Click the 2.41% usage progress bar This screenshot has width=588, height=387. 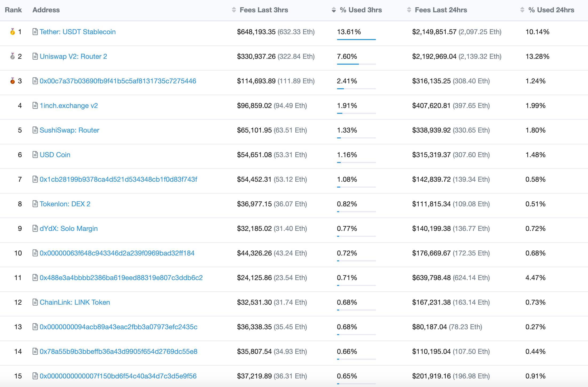pyautogui.click(x=356, y=89)
